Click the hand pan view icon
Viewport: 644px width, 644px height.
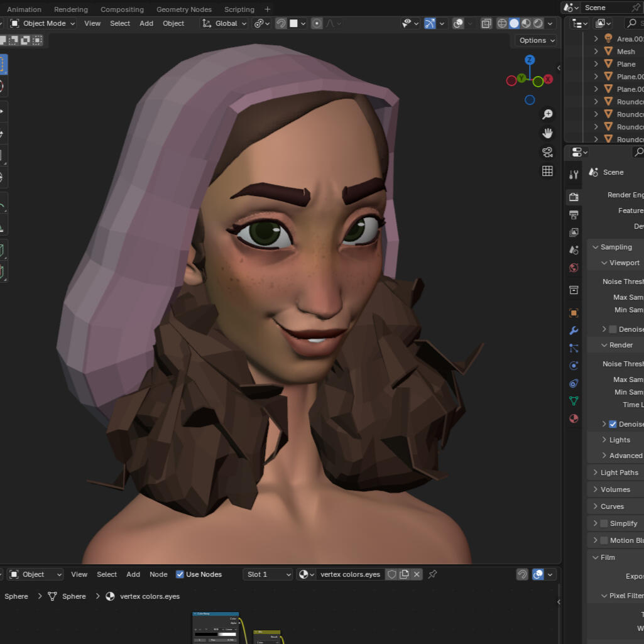(x=547, y=133)
